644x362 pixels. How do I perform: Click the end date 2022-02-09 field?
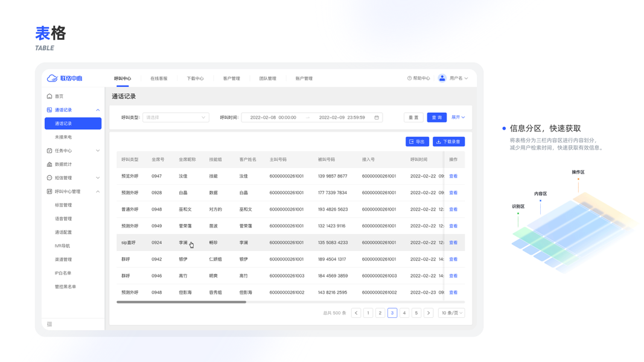point(342,118)
